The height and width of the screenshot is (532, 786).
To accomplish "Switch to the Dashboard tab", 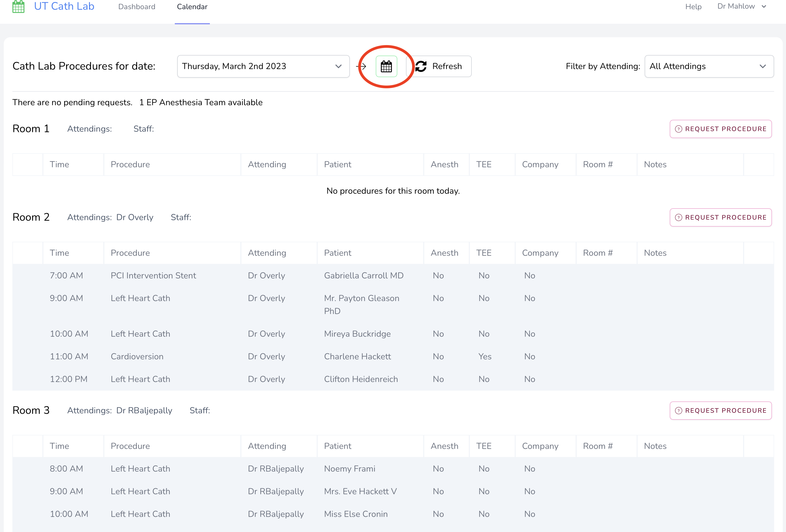I will pyautogui.click(x=137, y=7).
